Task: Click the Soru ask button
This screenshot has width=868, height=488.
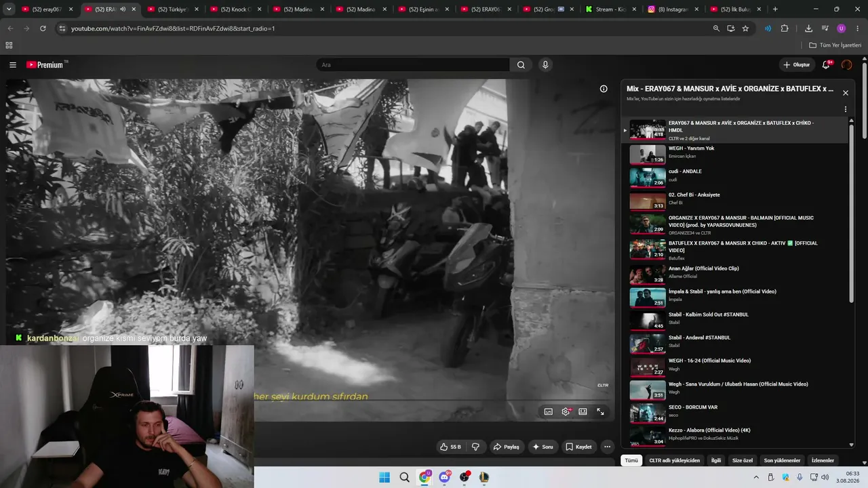Action: [542, 447]
